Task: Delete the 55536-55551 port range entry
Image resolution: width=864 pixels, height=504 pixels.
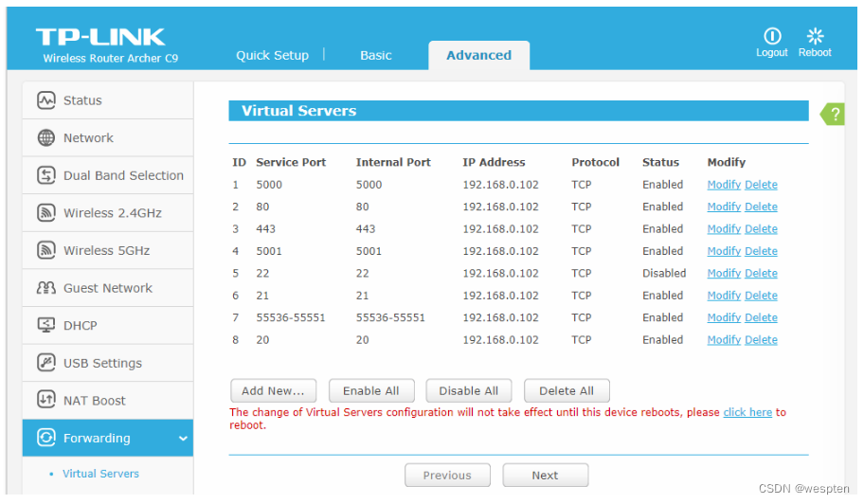Action: coord(761,317)
